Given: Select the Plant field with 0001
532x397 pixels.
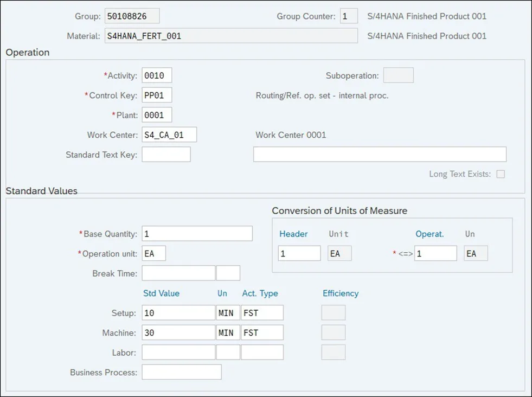Looking at the screenshot, I should 157,115.
